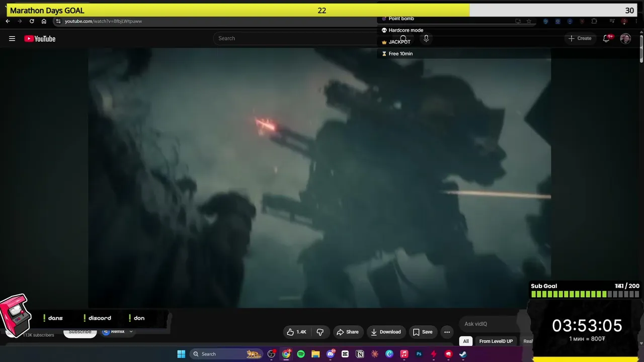Screen dimensions: 644x362
Task: Click the '113K subscribers' text
Action: 38,335
